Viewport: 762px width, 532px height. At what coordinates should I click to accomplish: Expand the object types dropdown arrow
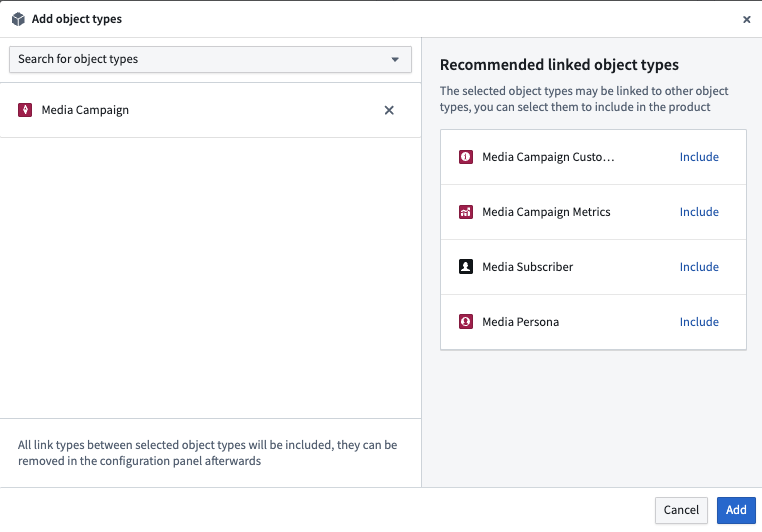[395, 59]
